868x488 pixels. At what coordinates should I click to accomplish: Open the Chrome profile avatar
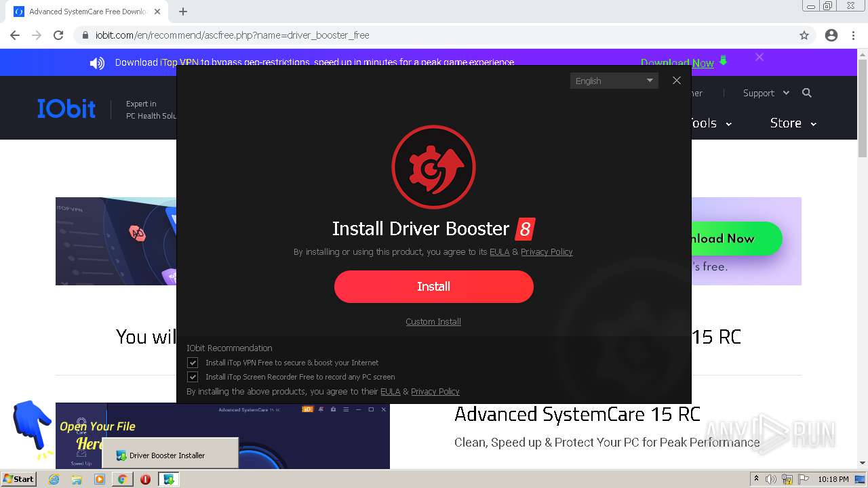831,35
